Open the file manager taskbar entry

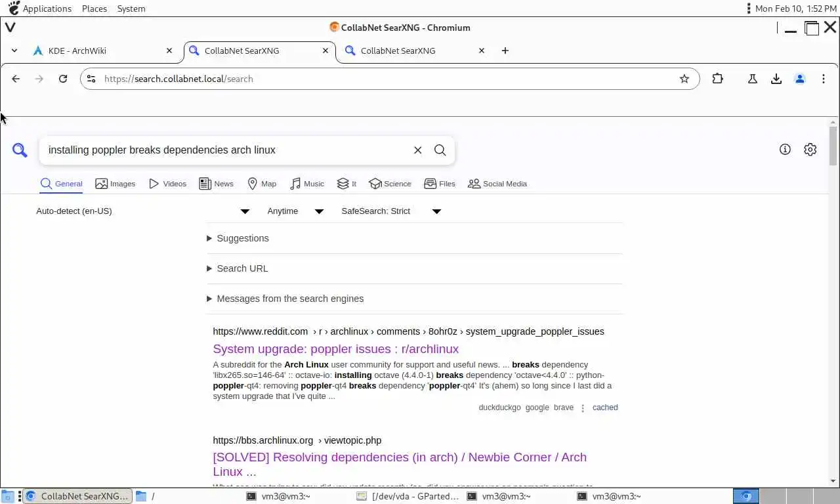187,497
